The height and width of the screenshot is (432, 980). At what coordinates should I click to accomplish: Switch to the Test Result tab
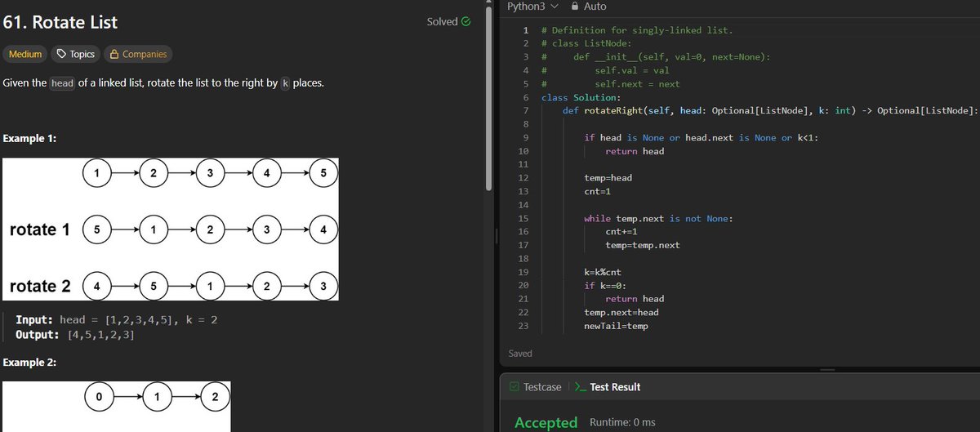(x=608, y=387)
